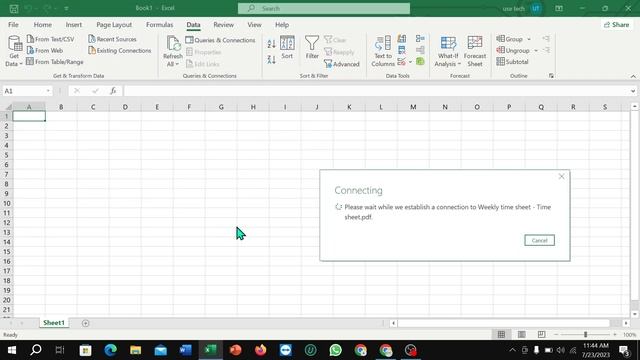Open the Help tab

[282, 25]
